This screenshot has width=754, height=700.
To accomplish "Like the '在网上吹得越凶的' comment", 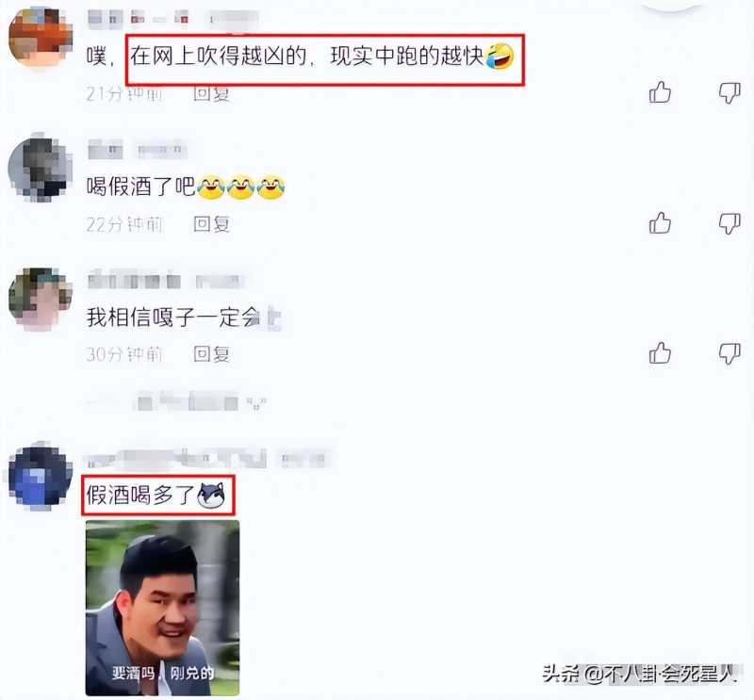I will (x=660, y=92).
